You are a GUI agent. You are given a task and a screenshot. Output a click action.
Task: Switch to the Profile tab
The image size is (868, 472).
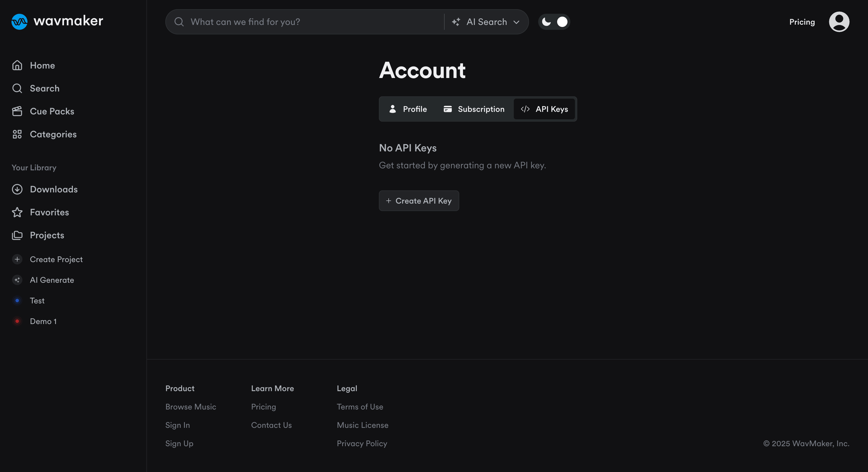(408, 109)
